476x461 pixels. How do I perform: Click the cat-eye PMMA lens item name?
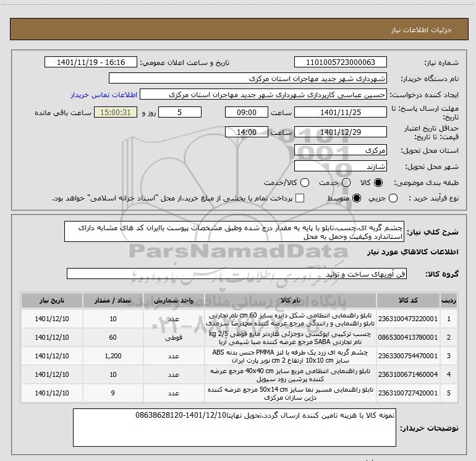pos(290,356)
